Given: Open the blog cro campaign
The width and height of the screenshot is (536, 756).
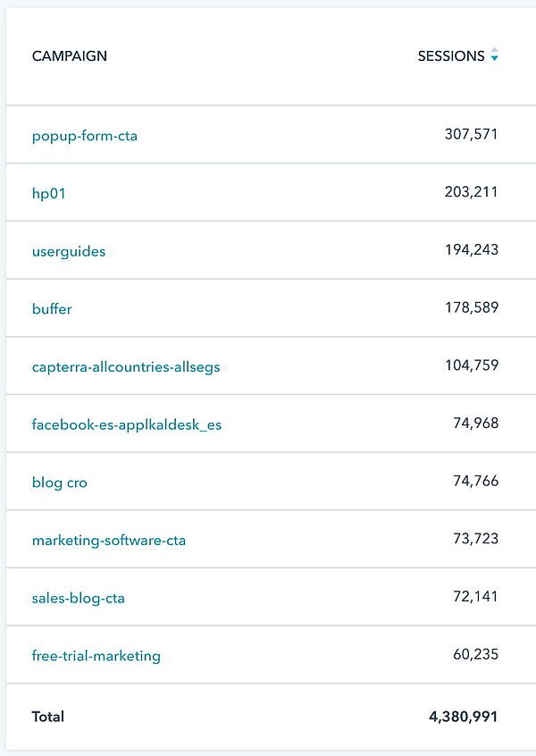Looking at the screenshot, I should coord(58,483).
